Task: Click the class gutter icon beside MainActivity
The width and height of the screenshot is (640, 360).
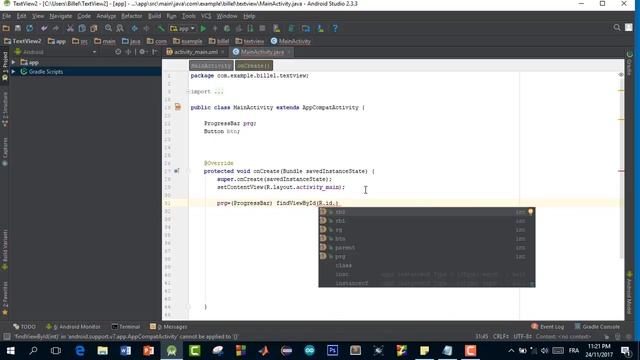Action: (x=178, y=107)
